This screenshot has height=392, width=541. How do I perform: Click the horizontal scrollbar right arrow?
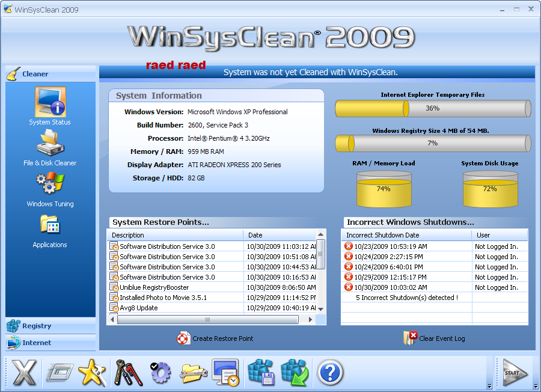point(311,319)
